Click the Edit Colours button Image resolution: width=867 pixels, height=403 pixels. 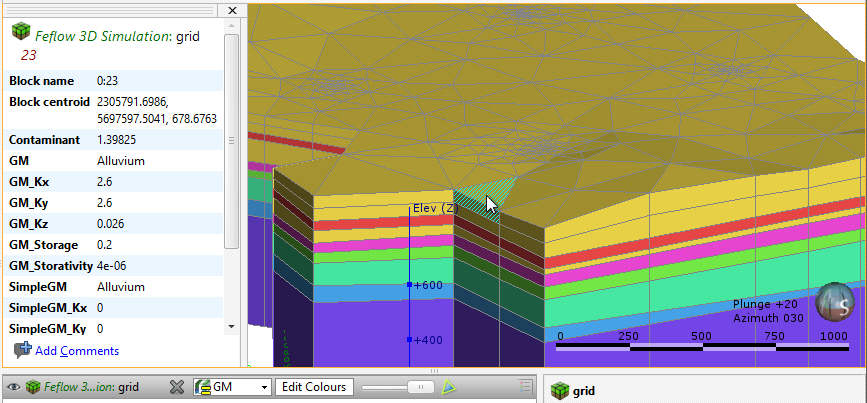(313, 387)
